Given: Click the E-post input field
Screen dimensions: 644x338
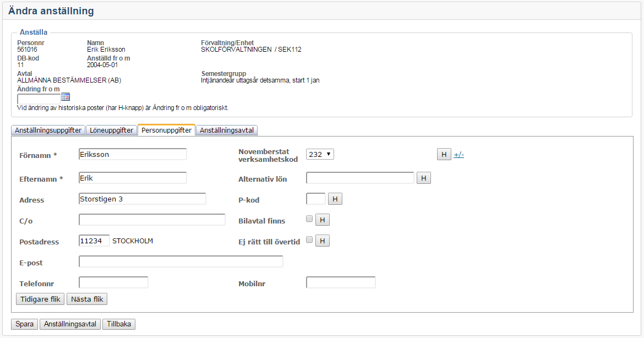Looking at the screenshot, I should point(181,261).
